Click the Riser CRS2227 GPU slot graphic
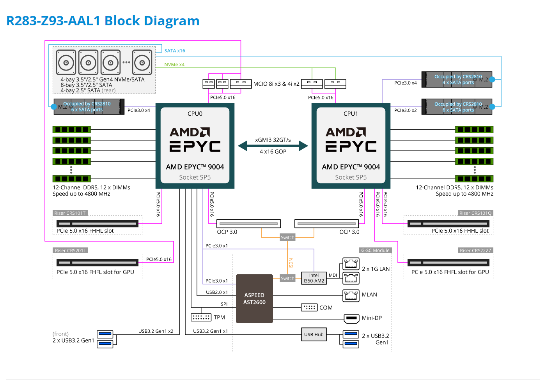The height and width of the screenshot is (392, 546). tap(448, 263)
